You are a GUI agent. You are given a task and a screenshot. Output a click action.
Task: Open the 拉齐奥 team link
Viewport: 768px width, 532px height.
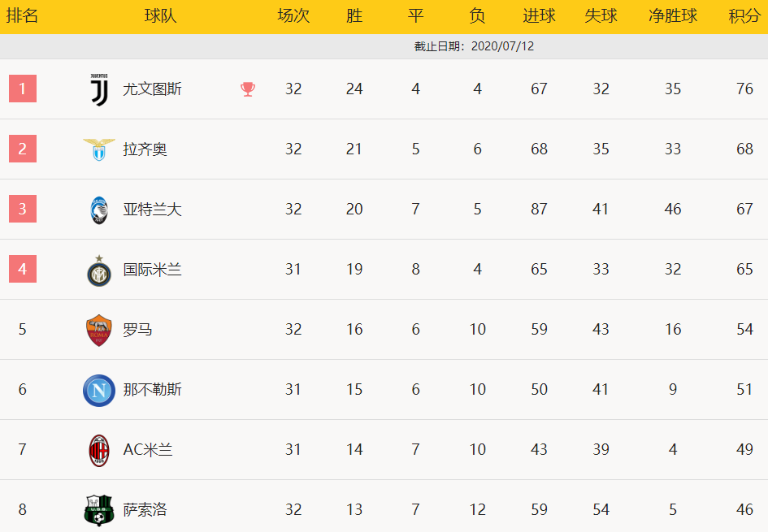tap(145, 149)
